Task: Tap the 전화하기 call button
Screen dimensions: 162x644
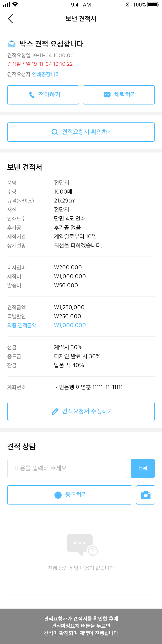Action: click(x=43, y=95)
